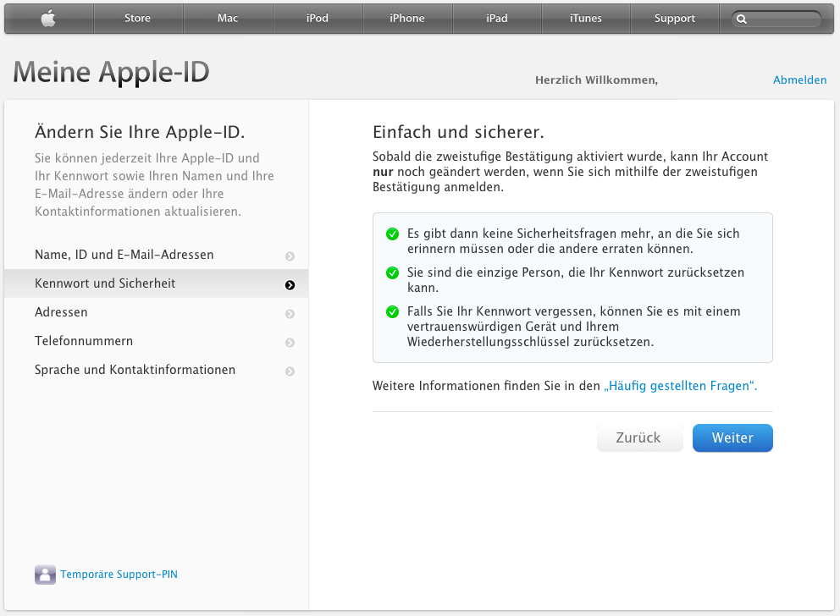Select Kennwort und Sicherheit in sidebar
Viewport: 840px width, 616px height.
[x=157, y=283]
